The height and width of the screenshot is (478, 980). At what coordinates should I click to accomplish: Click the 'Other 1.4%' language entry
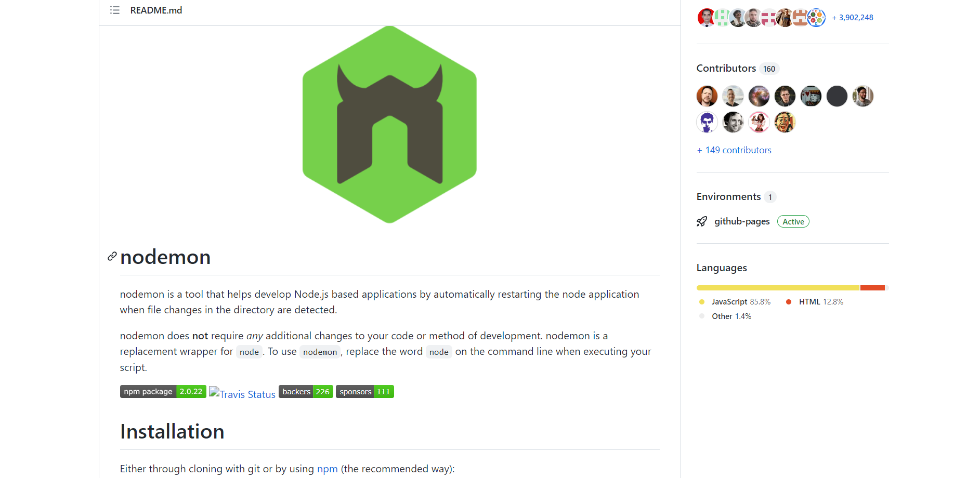click(725, 316)
